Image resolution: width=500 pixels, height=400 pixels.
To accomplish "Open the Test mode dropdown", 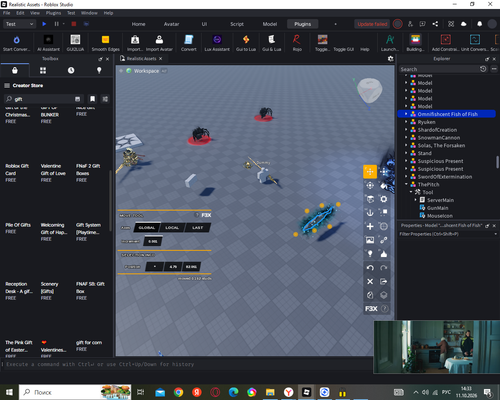I will (x=19, y=24).
